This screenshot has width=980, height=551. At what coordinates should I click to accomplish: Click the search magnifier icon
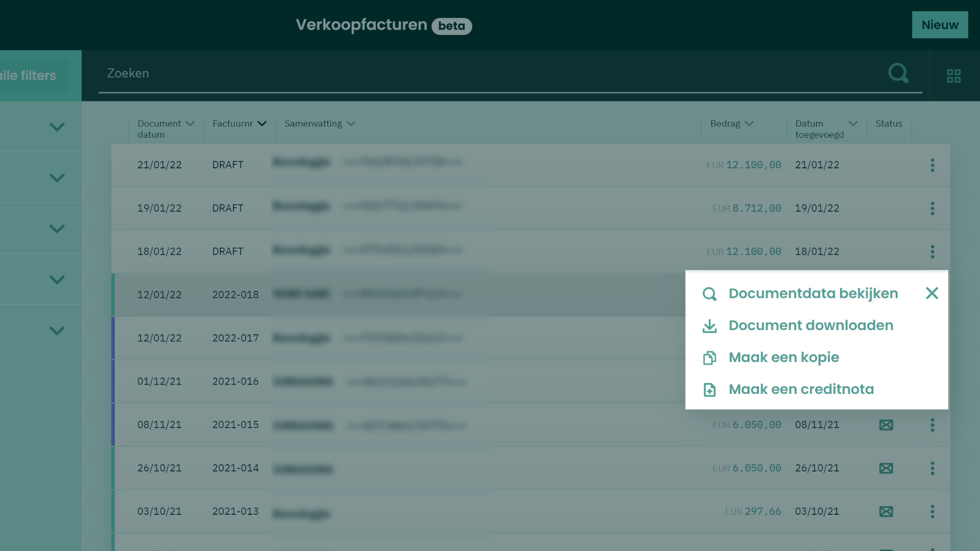pos(898,73)
